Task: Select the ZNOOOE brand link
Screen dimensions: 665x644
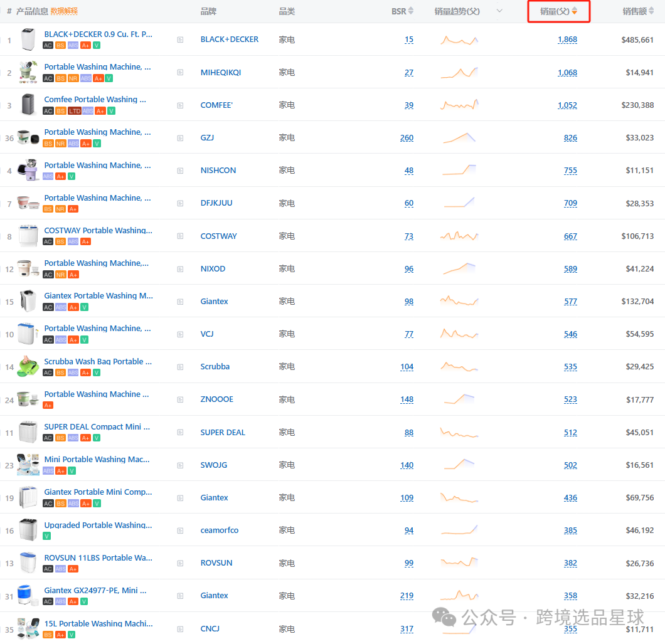Action: pos(216,399)
